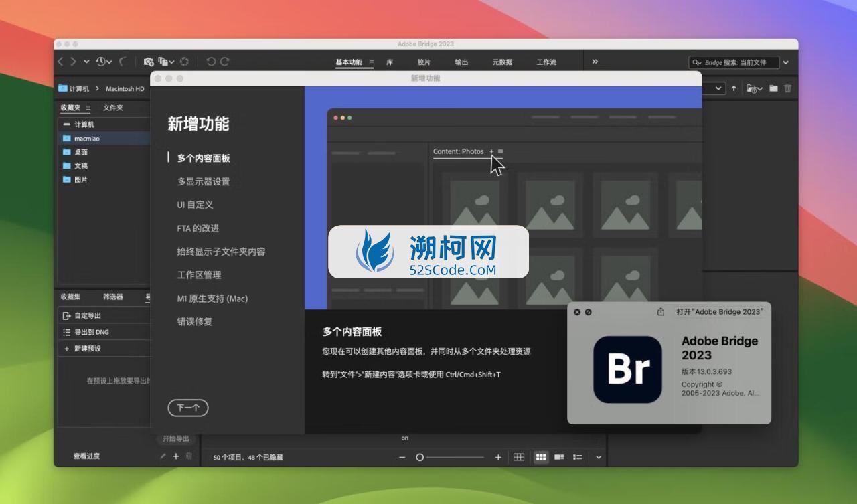Image resolution: width=857 pixels, height=504 pixels.
Task: Switch to 胶片 workspace
Action: click(x=424, y=62)
